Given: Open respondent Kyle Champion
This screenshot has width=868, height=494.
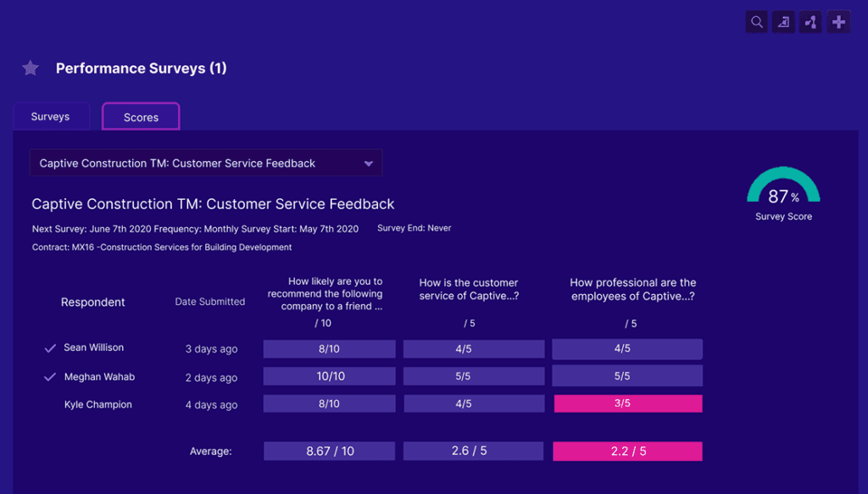Looking at the screenshot, I should [x=98, y=405].
